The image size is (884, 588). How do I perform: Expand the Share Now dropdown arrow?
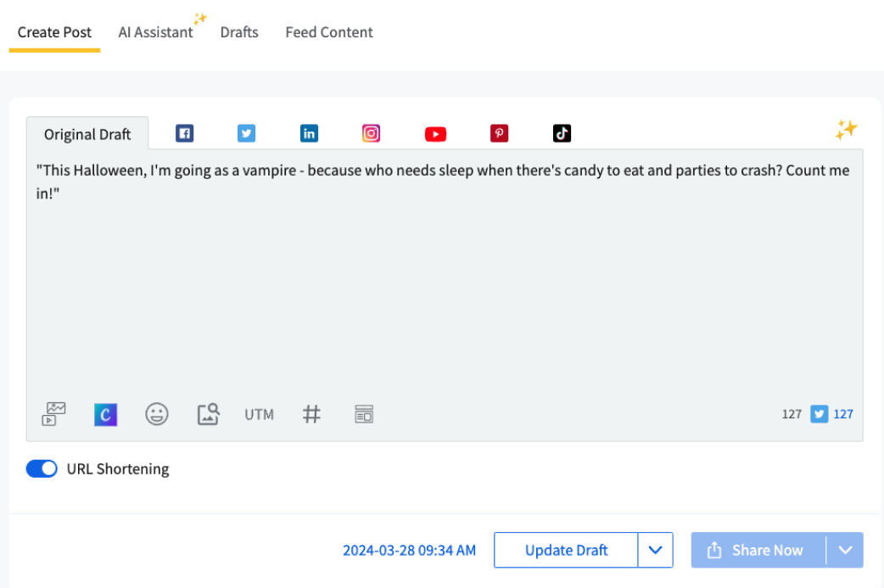845,550
